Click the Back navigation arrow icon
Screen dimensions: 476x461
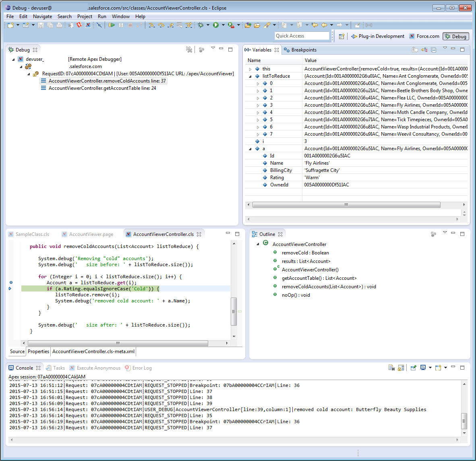(x=324, y=25)
